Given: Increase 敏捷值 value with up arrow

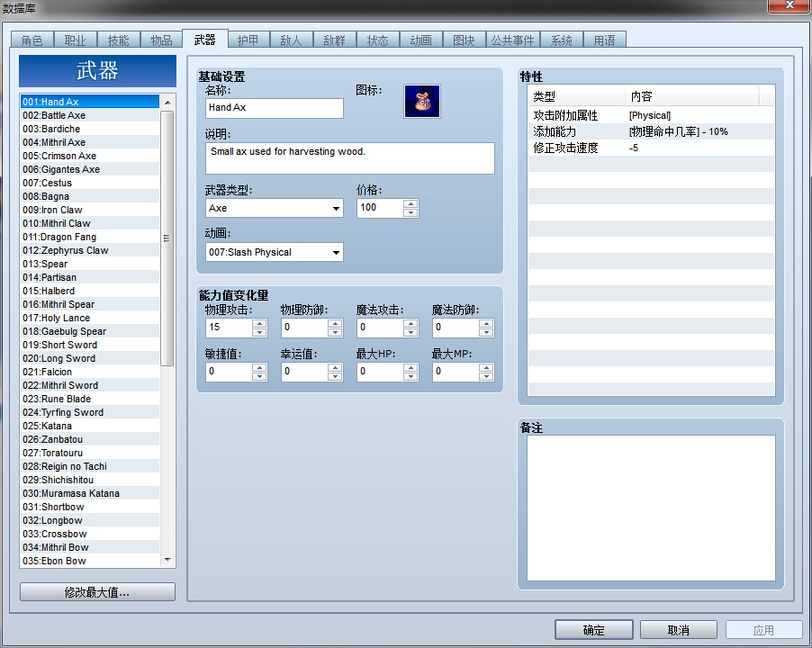Looking at the screenshot, I should pos(259,367).
